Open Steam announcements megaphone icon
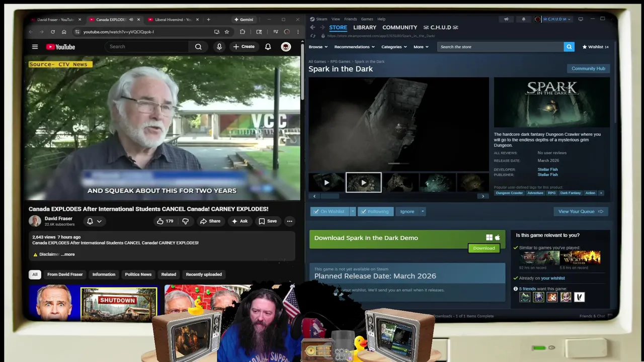The width and height of the screenshot is (644, 362). pos(506,19)
